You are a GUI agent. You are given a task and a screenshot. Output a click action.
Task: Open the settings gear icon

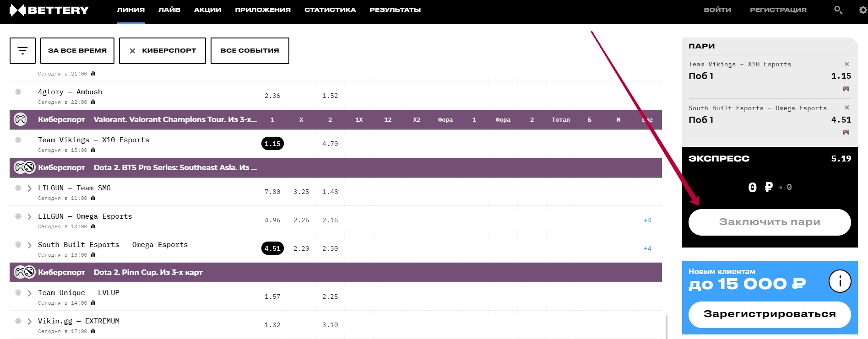[863, 10]
